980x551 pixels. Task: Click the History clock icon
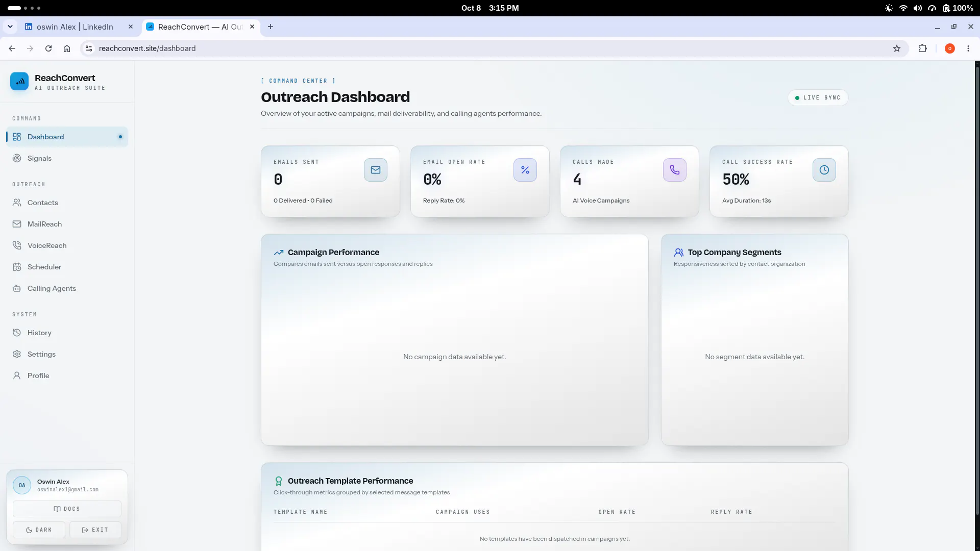point(17,333)
